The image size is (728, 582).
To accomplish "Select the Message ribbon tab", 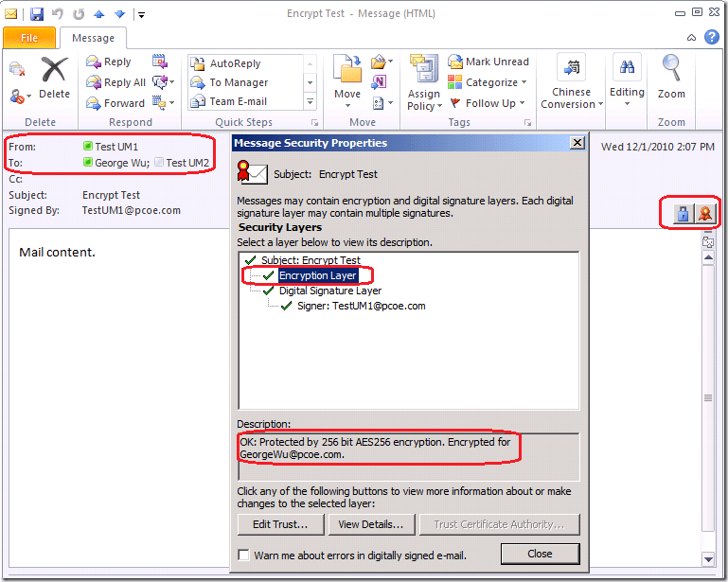I will click(93, 38).
